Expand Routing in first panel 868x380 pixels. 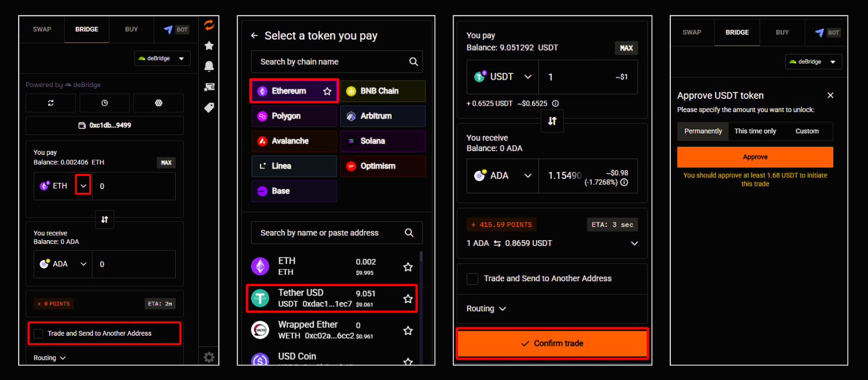click(x=50, y=358)
